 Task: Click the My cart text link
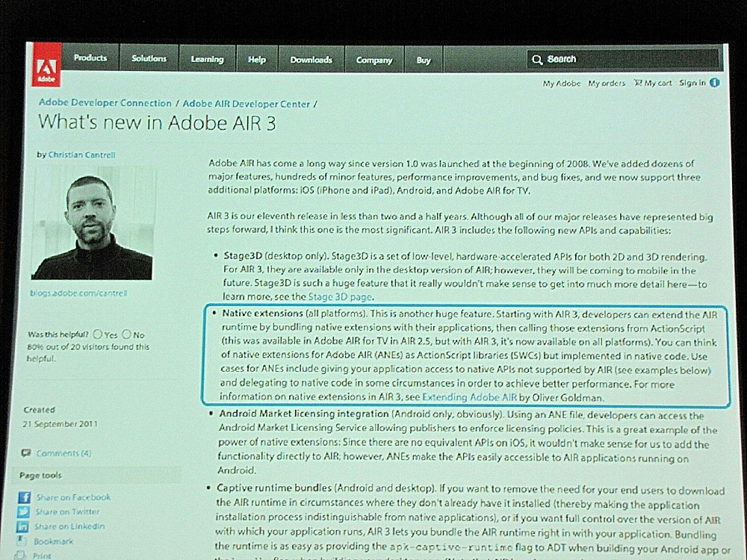(658, 83)
